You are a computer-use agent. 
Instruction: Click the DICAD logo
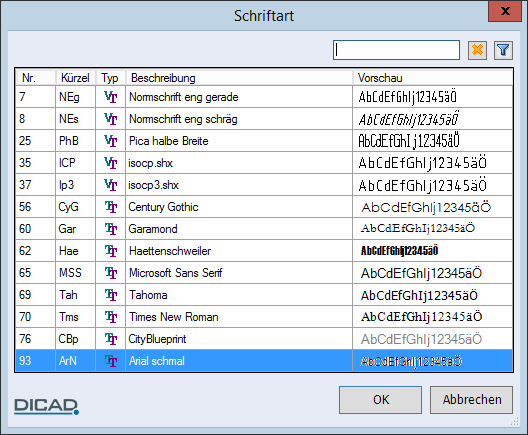[46, 406]
